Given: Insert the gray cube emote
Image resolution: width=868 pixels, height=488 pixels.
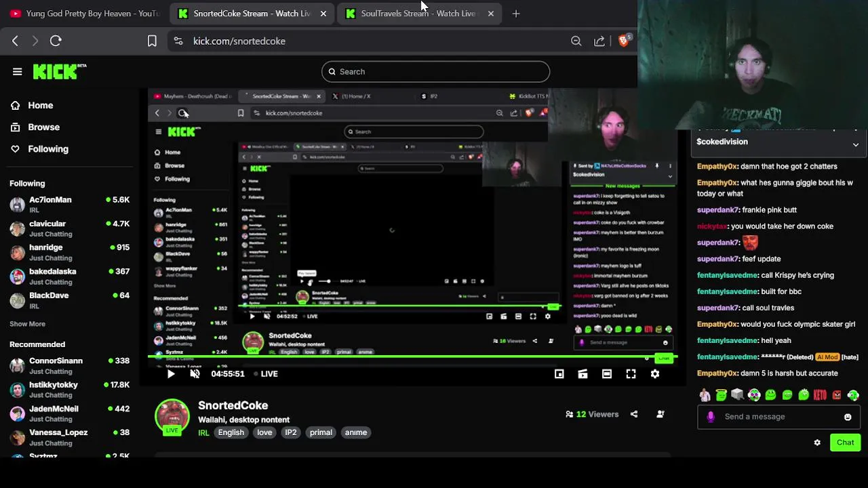Looking at the screenshot, I should pos(737,395).
